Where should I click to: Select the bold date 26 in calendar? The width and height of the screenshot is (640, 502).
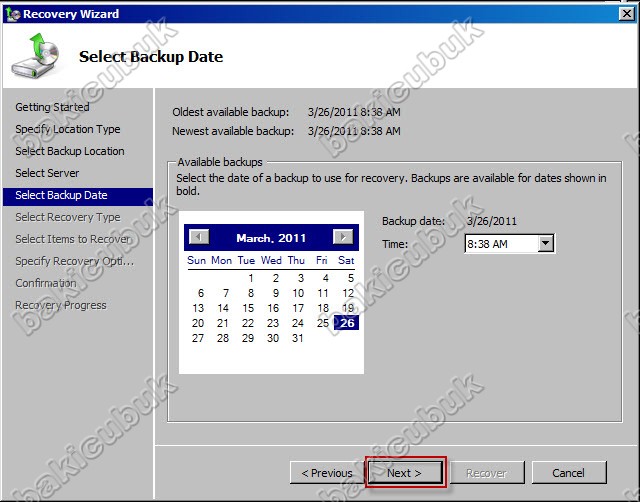tap(347, 323)
